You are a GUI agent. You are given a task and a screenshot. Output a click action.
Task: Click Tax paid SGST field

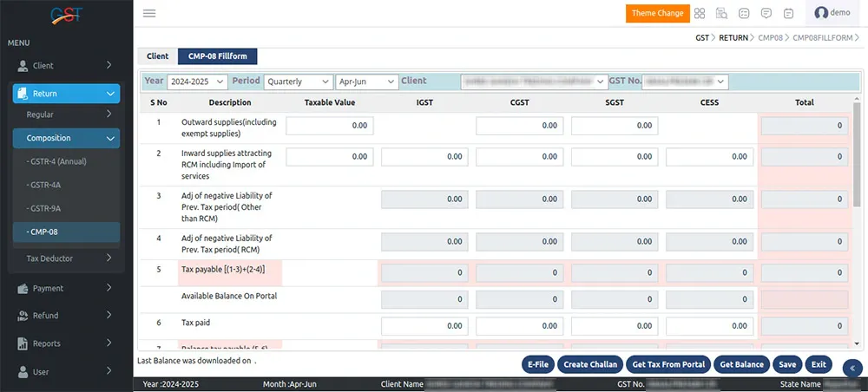click(615, 326)
